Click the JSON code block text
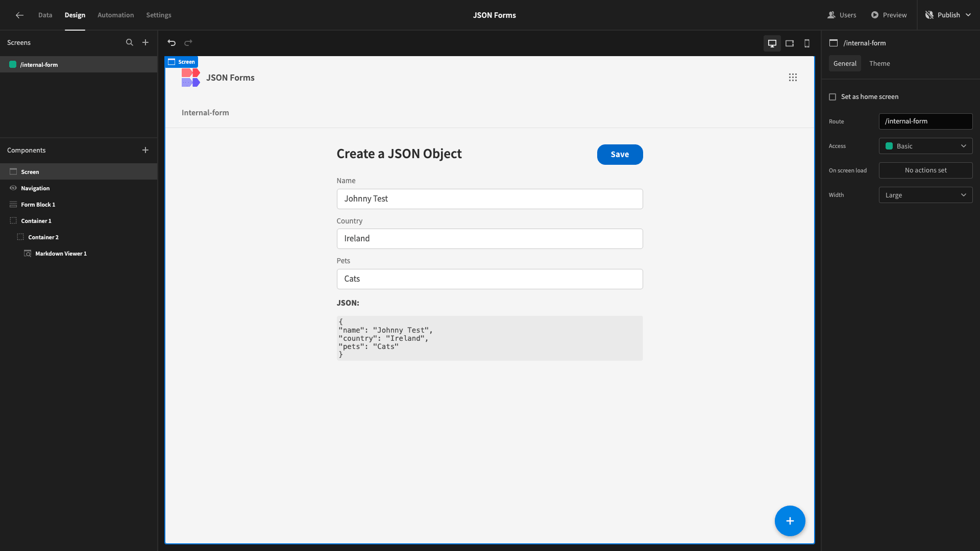Image resolution: width=980 pixels, height=551 pixels. point(489,338)
